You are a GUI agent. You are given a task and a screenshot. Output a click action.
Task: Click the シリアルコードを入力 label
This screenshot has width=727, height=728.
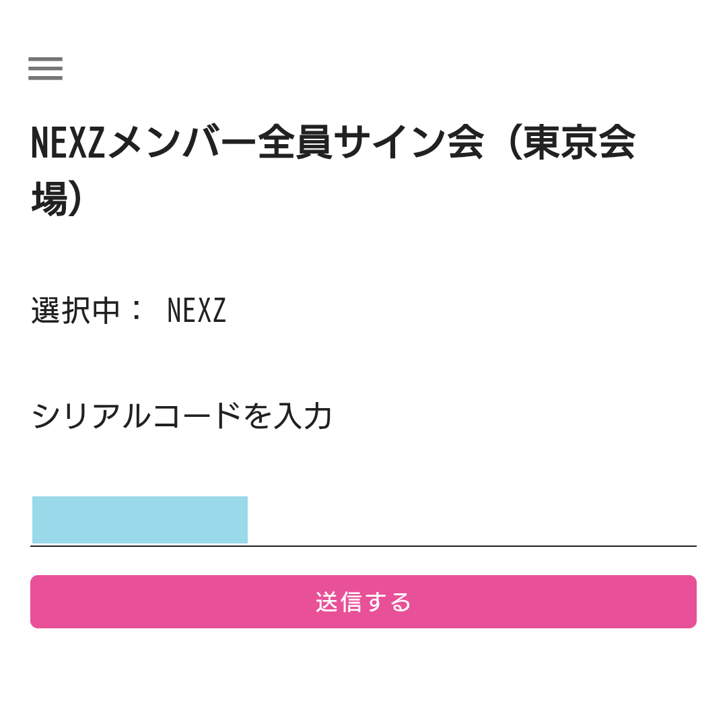tap(181, 416)
